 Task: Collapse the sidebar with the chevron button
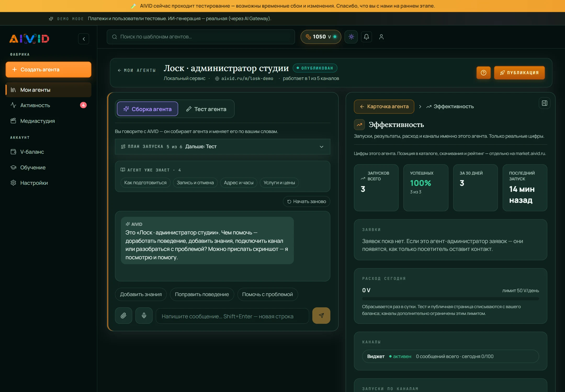tap(84, 39)
